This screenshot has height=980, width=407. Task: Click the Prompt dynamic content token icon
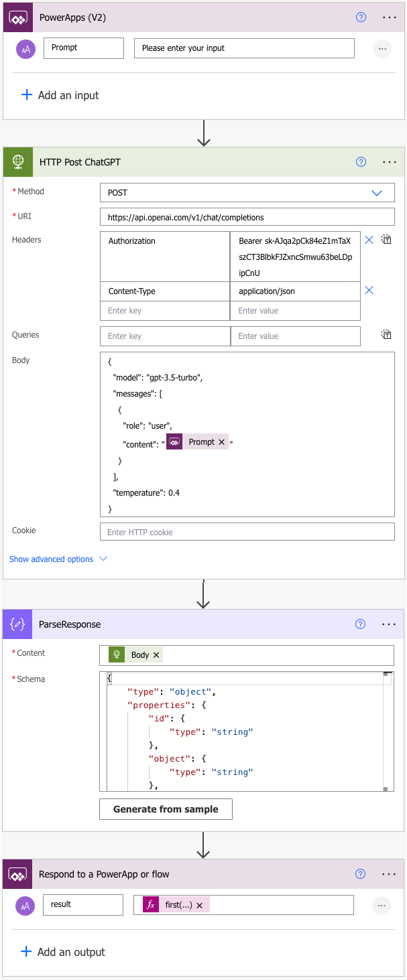[174, 442]
